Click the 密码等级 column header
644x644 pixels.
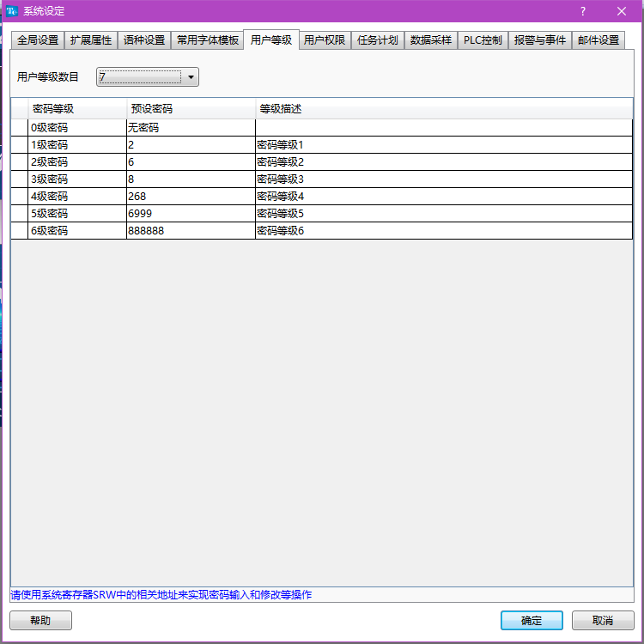pos(77,109)
